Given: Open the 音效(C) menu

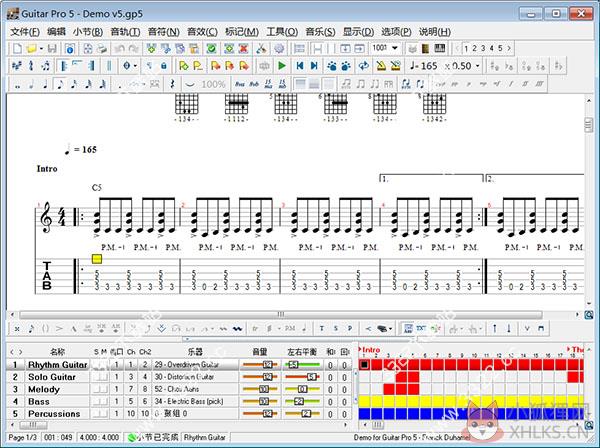Looking at the screenshot, I should 202,32.
